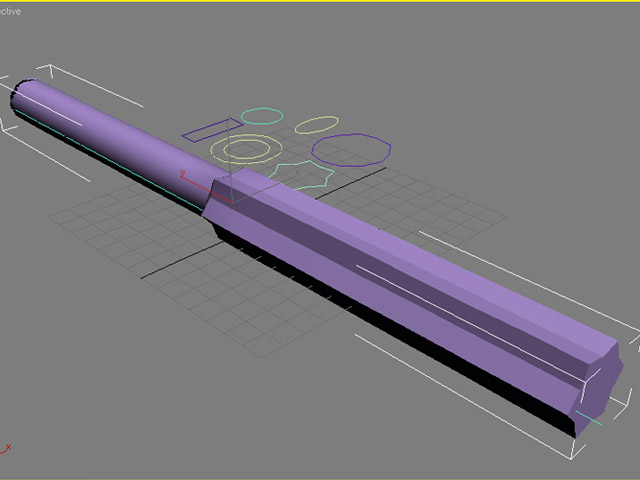
Task: Select the cyan star spline shape
Action: 302,176
